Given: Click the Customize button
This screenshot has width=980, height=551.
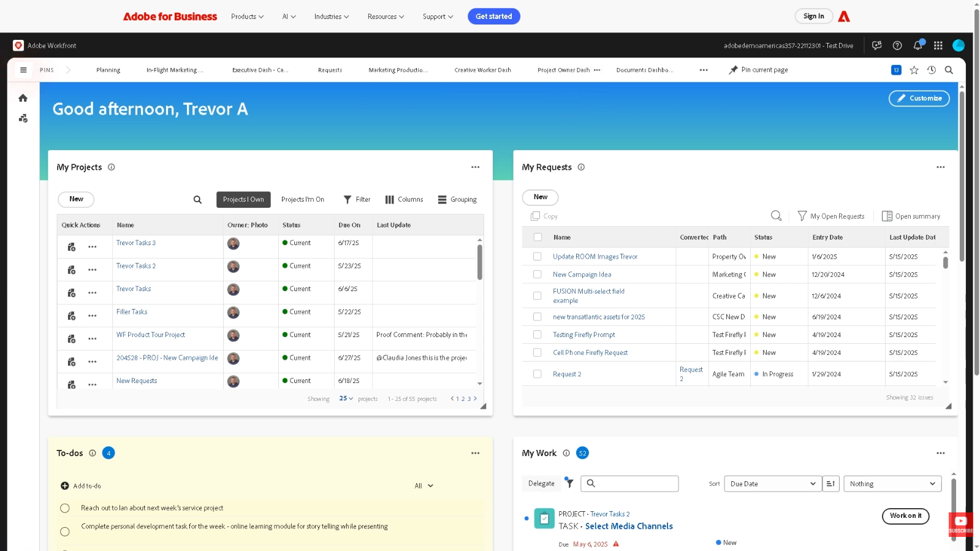Looking at the screenshot, I should pos(919,98).
